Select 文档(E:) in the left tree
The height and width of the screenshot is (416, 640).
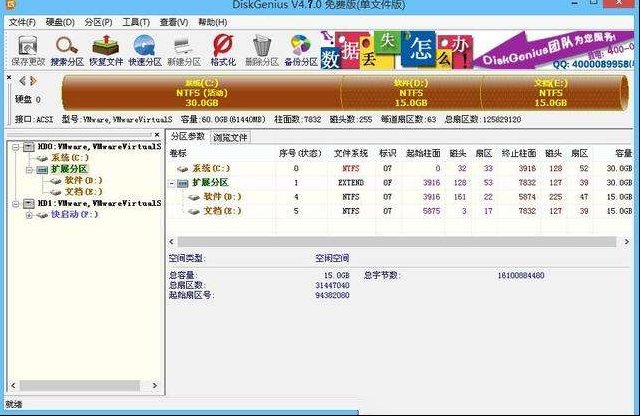click(x=83, y=191)
